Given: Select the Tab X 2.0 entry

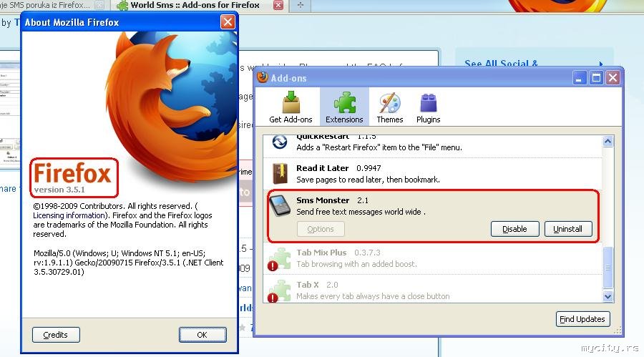Looking at the screenshot, I should [x=432, y=289].
